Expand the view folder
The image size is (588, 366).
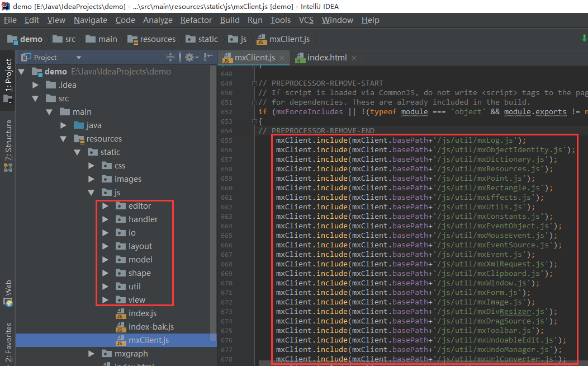pyautogui.click(x=106, y=300)
